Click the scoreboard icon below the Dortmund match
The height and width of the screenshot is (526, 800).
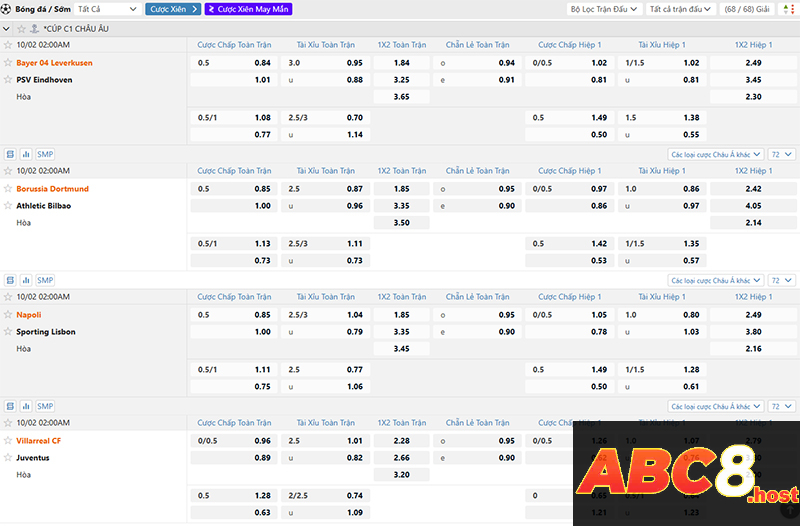click(10, 281)
